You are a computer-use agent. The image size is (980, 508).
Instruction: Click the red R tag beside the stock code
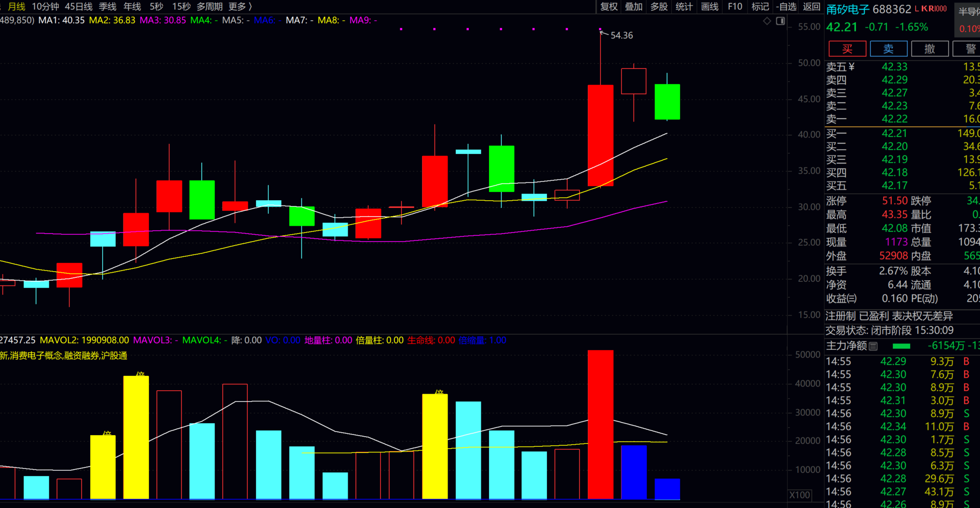click(931, 9)
